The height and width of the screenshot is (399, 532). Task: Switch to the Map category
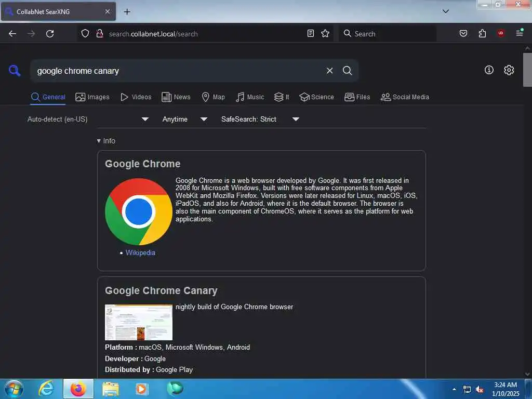click(213, 97)
